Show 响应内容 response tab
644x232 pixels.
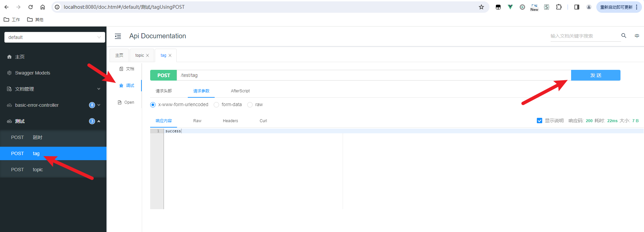[x=164, y=121]
